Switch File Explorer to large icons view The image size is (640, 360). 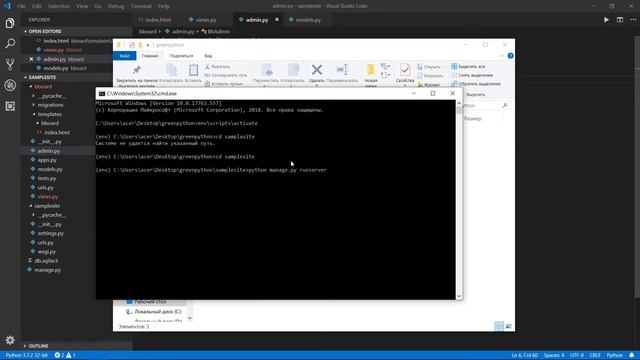[509, 326]
